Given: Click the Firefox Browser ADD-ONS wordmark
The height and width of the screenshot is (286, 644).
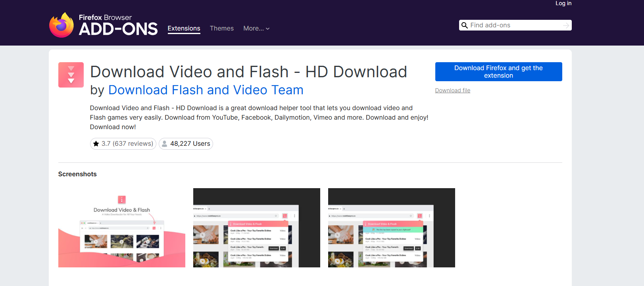Looking at the screenshot, I should (x=118, y=25).
